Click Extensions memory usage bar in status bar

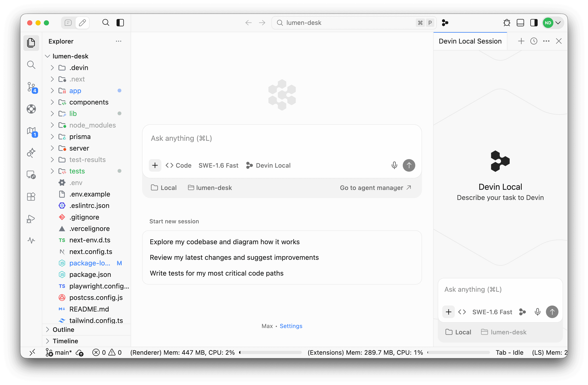coord(458,352)
